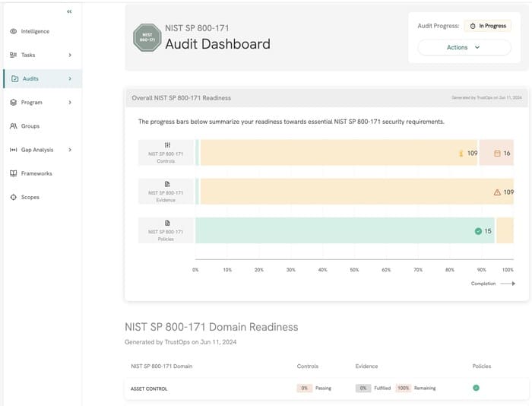Click the yellow icon beside Controls 109
This screenshot has height=406, width=532.
click(x=461, y=154)
